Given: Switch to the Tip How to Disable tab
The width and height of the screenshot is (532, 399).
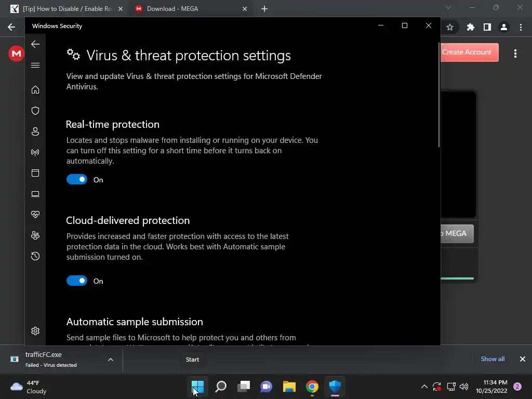Looking at the screenshot, I should click(67, 9).
